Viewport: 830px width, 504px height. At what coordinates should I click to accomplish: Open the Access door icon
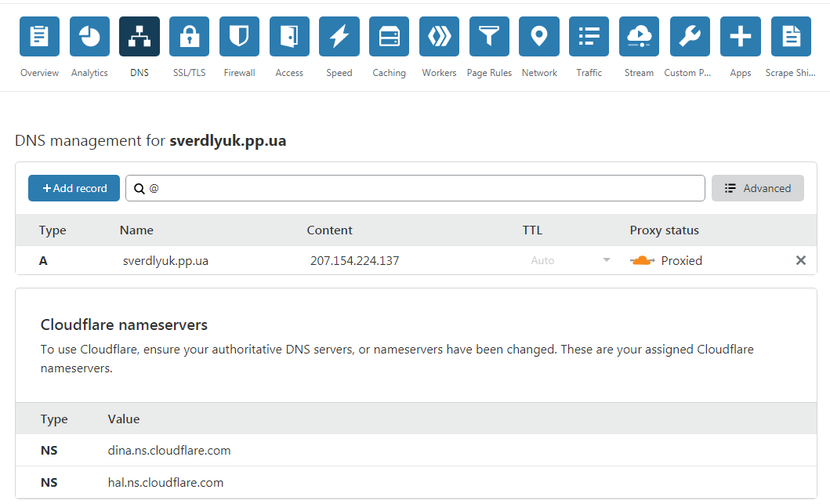pos(289,37)
